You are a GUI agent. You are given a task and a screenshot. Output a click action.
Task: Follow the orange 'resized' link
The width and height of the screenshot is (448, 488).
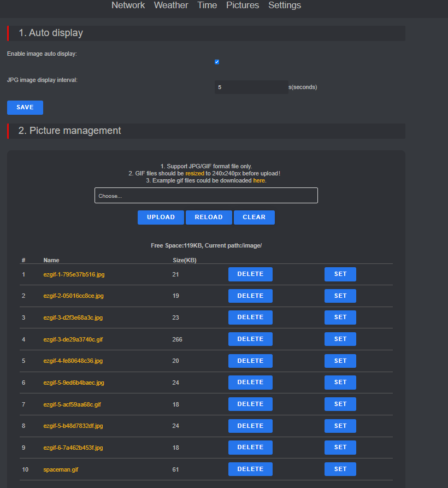[194, 173]
